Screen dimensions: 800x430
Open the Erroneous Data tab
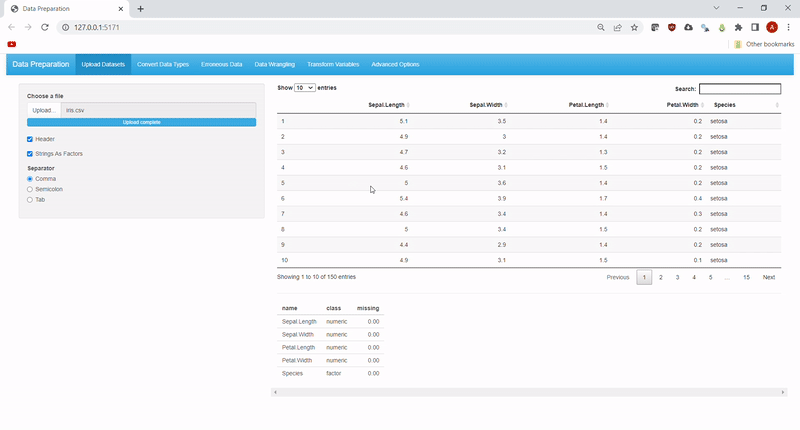(221, 64)
